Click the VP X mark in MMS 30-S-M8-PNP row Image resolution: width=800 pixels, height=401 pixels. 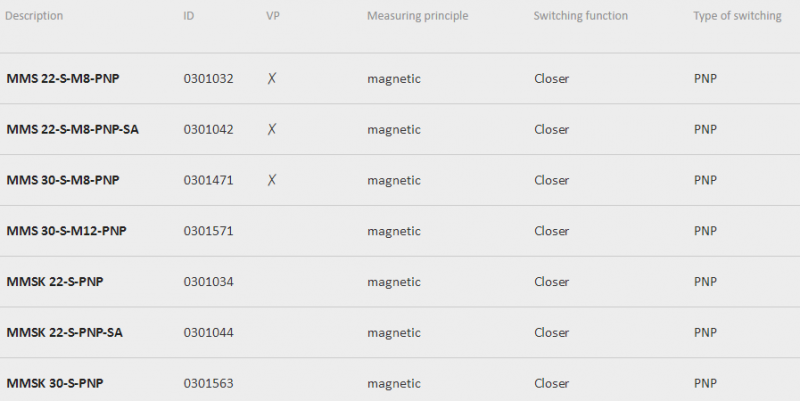point(272,180)
